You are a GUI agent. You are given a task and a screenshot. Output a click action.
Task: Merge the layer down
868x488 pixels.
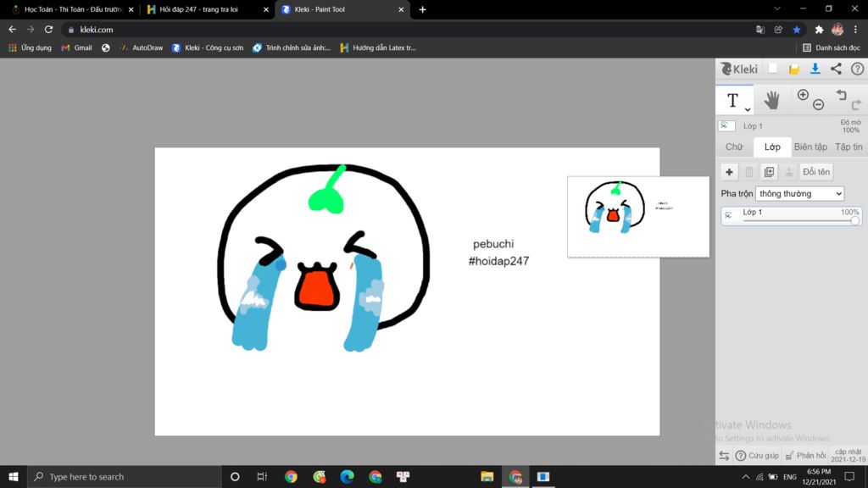(789, 172)
